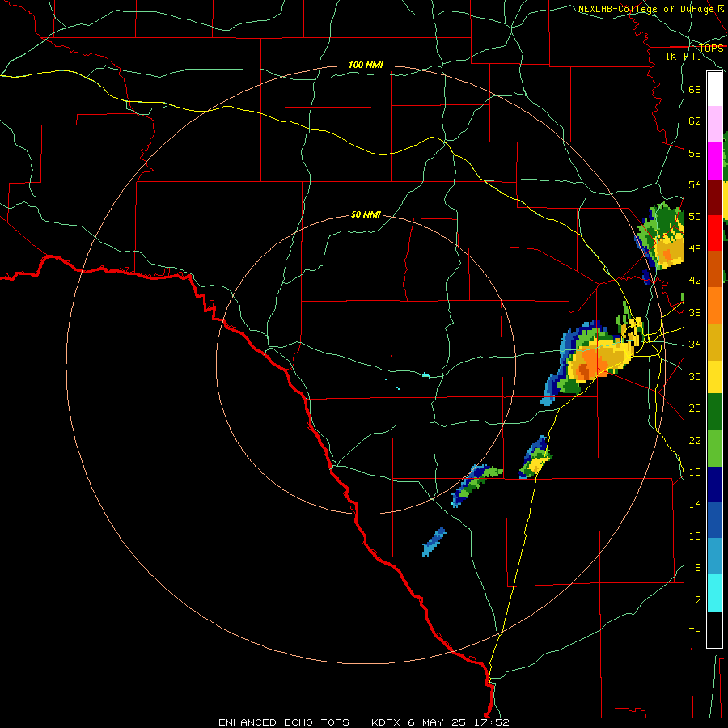Select the dark green legend swatch

click(x=714, y=412)
